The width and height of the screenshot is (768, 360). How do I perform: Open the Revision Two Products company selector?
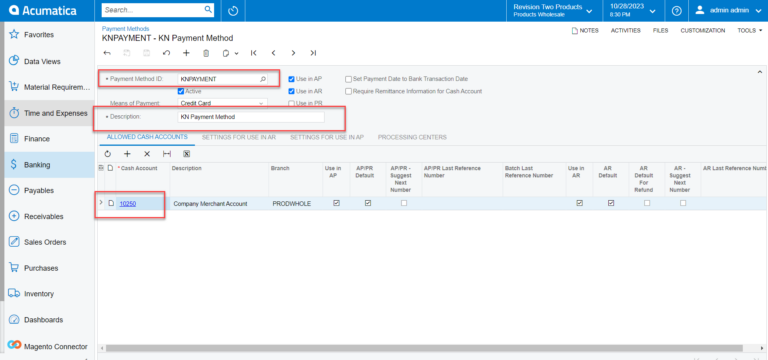coord(553,10)
